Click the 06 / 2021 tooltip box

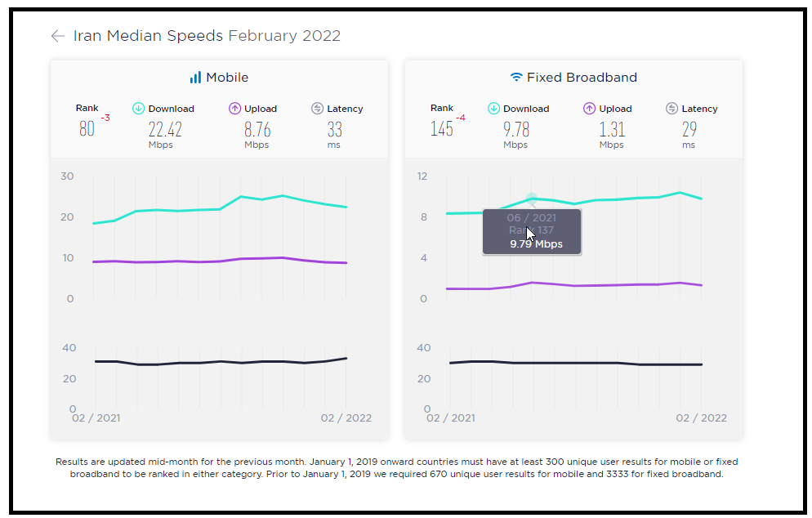(532, 231)
